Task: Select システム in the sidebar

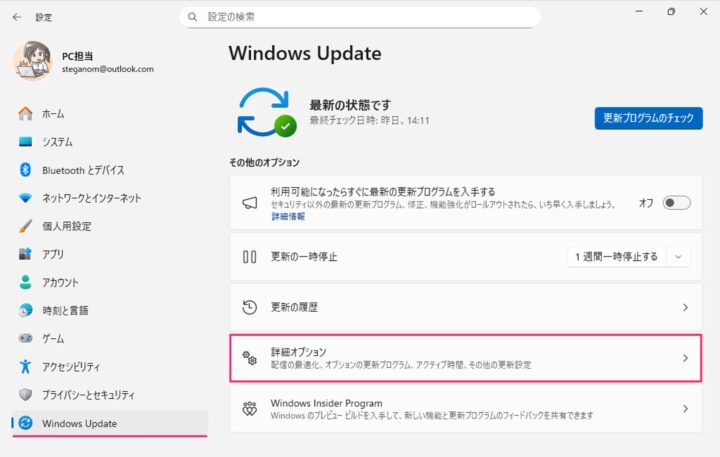Action: pos(57,142)
